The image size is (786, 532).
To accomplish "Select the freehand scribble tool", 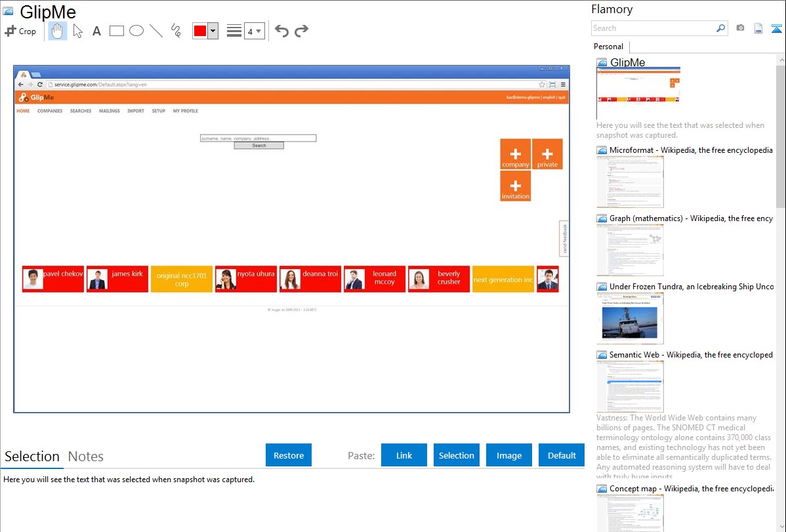I will tap(176, 31).
